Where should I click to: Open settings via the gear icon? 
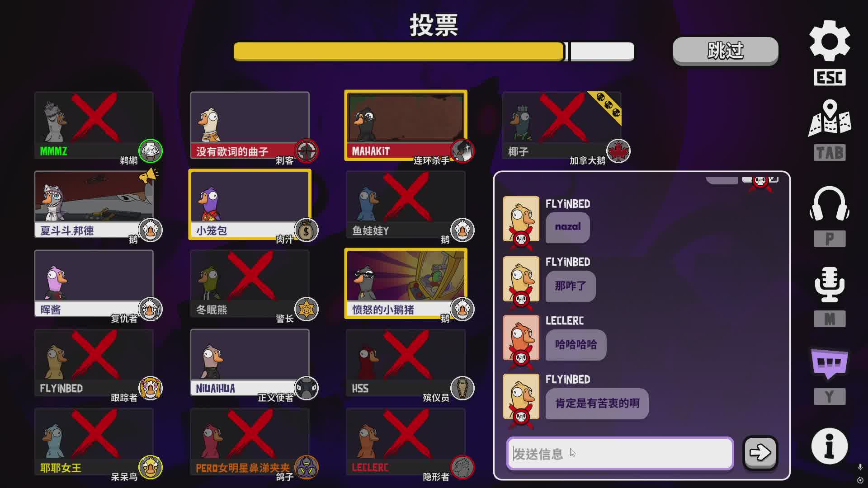[x=830, y=41]
